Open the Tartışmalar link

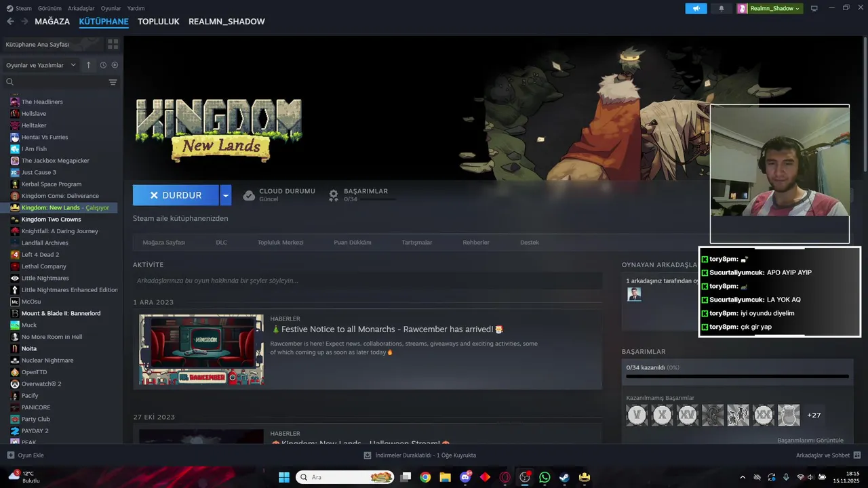click(417, 242)
